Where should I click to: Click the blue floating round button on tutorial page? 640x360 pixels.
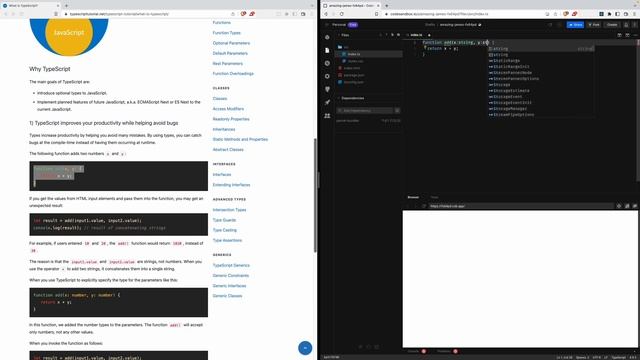point(305,348)
